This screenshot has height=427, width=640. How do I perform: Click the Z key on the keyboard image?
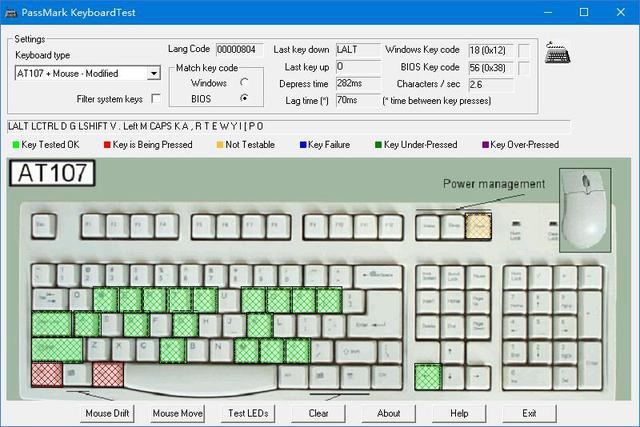(98, 350)
